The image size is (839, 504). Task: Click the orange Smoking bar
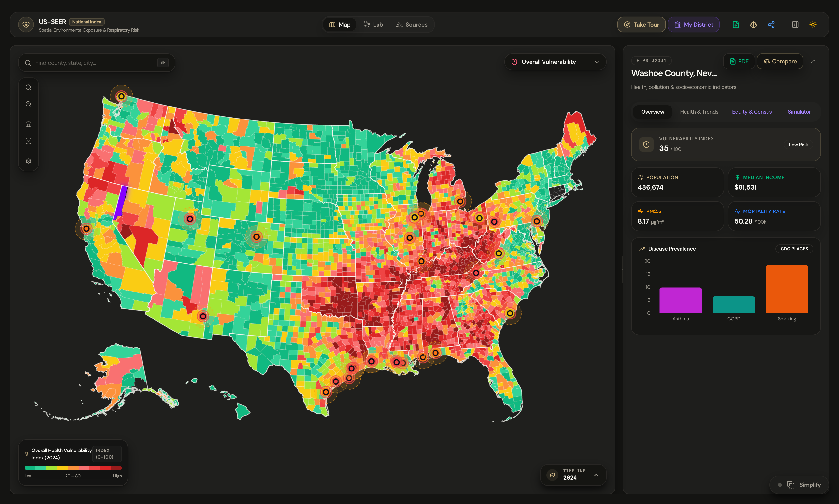click(x=787, y=289)
